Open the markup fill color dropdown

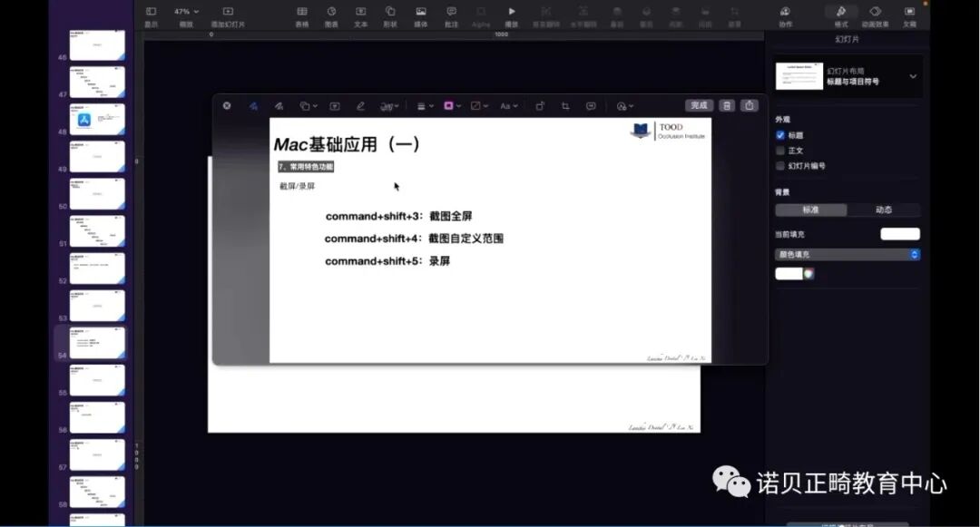point(479,106)
